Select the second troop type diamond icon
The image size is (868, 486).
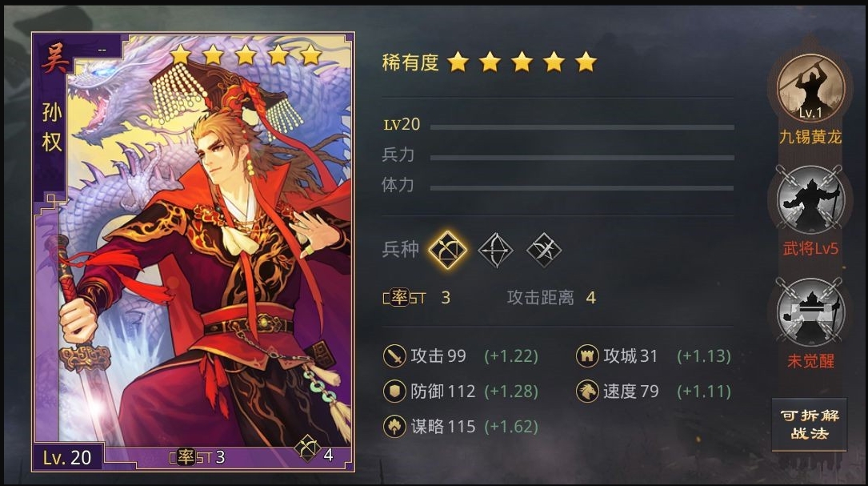click(x=495, y=250)
